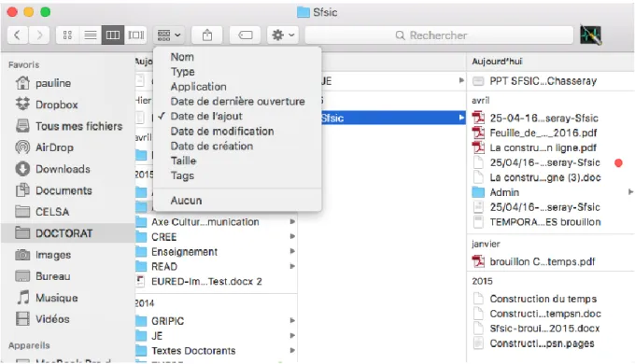Open the arrange-by grouping dropdown
The height and width of the screenshot is (364, 635).
click(169, 35)
